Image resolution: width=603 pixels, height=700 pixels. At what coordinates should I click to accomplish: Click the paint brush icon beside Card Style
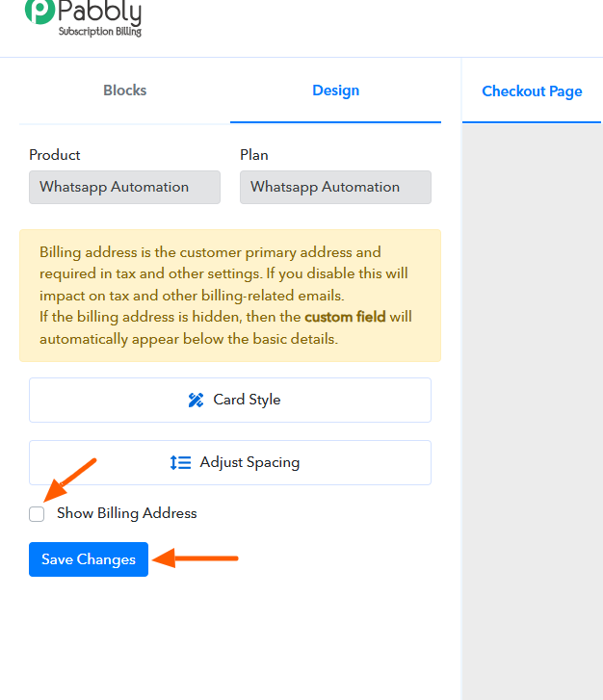pyautogui.click(x=196, y=400)
